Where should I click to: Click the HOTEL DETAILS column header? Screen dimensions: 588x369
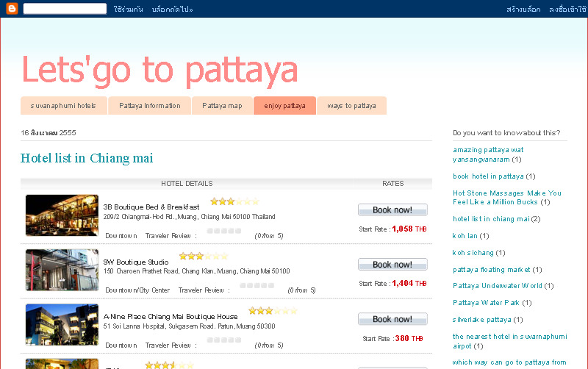click(x=187, y=183)
